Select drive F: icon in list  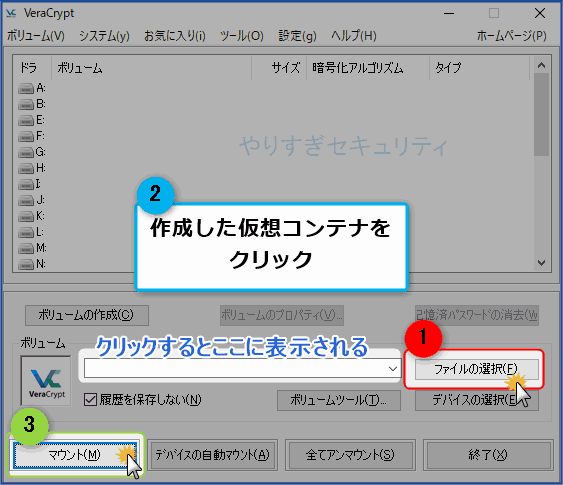[x=26, y=136]
